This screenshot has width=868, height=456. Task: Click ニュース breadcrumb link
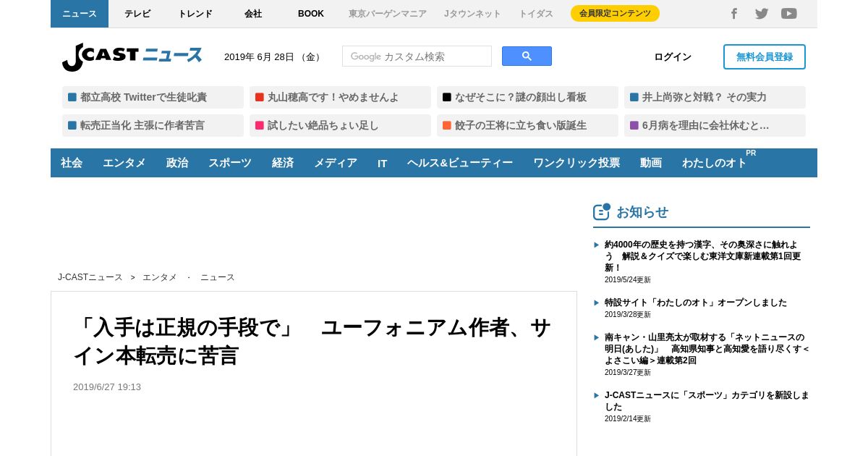click(x=218, y=277)
